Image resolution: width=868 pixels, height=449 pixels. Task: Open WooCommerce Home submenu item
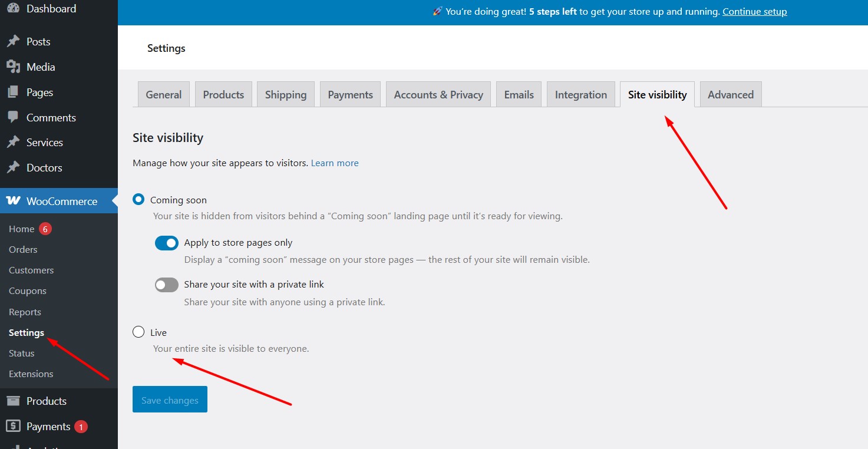point(21,229)
